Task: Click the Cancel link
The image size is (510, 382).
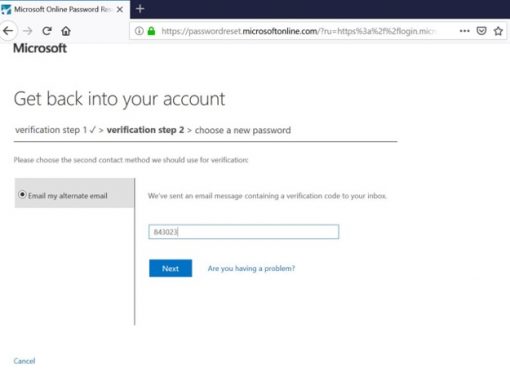Action: (x=24, y=361)
